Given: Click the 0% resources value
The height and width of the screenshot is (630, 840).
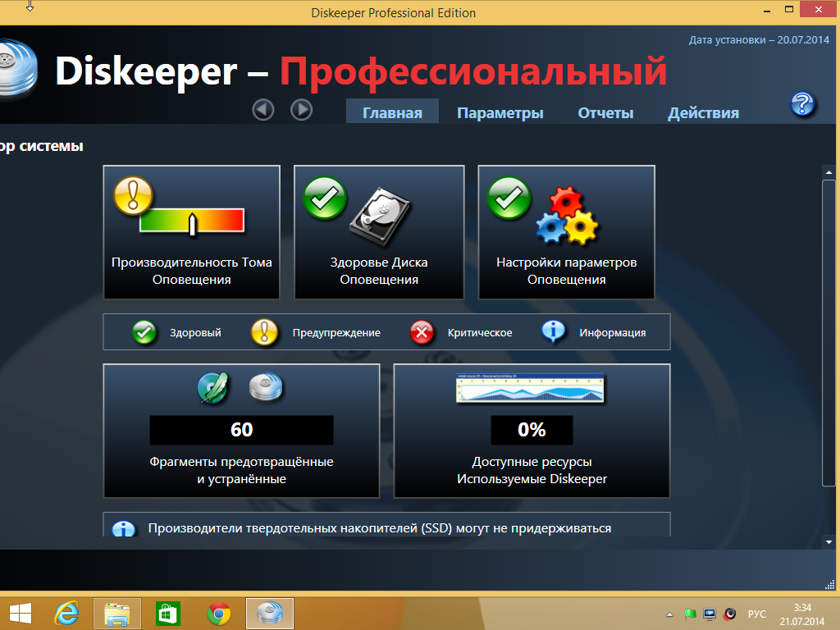Looking at the screenshot, I should pos(532,430).
